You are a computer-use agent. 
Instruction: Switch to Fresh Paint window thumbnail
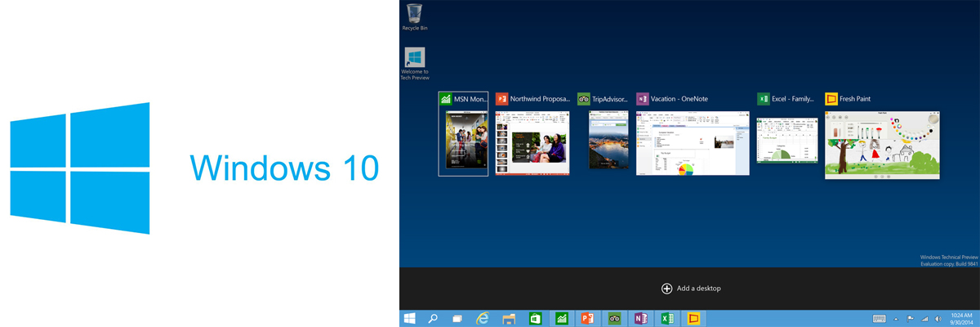coord(882,144)
